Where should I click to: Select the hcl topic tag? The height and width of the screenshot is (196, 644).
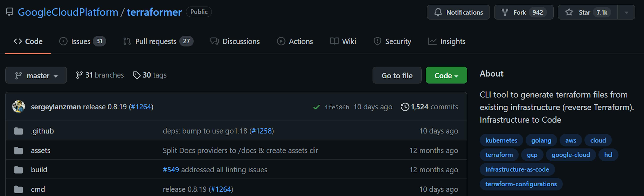pos(608,155)
